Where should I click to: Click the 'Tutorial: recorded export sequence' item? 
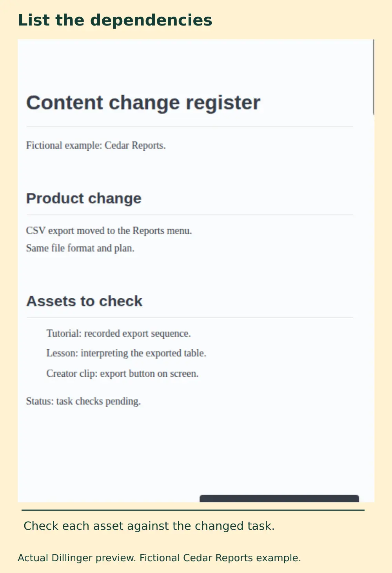118,333
